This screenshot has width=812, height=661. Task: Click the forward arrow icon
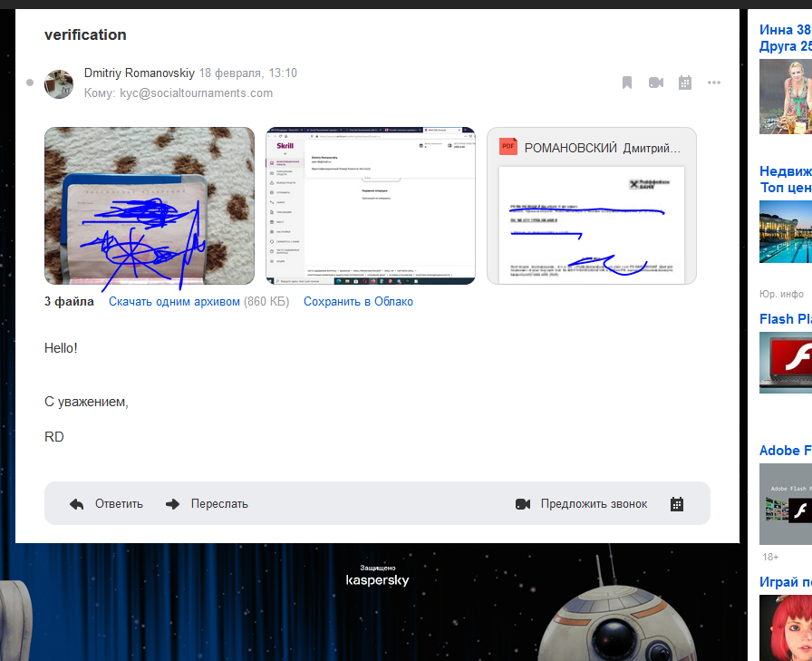pyautogui.click(x=172, y=504)
